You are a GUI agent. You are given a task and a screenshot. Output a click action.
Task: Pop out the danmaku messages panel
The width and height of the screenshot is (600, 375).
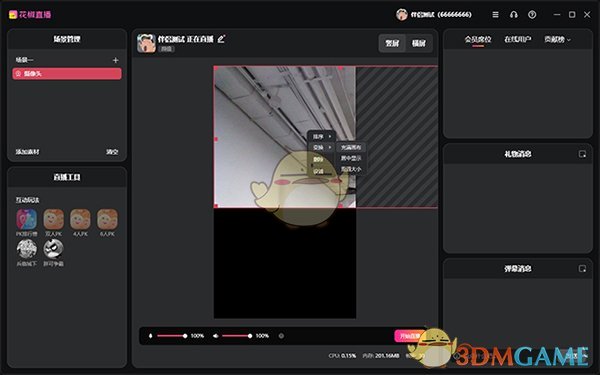(x=582, y=269)
